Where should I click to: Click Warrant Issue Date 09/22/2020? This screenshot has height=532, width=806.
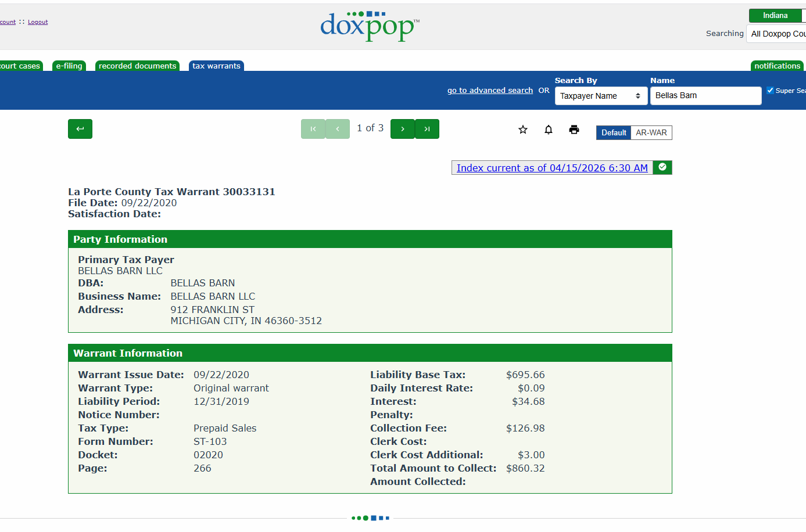click(221, 375)
